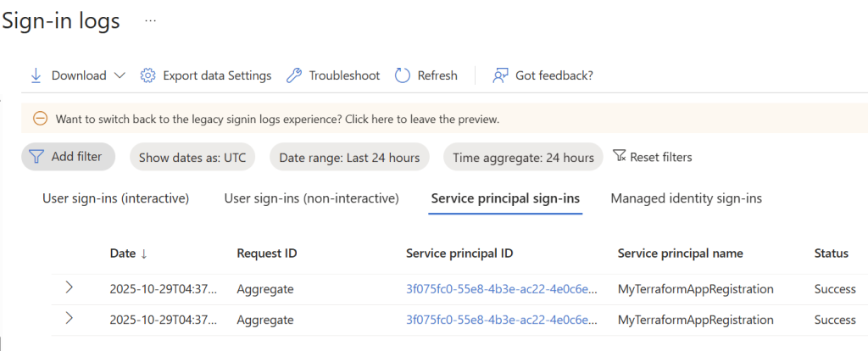The height and width of the screenshot is (351, 868).
Task: Open the Managed identity sign-ins tab
Action: pos(687,198)
